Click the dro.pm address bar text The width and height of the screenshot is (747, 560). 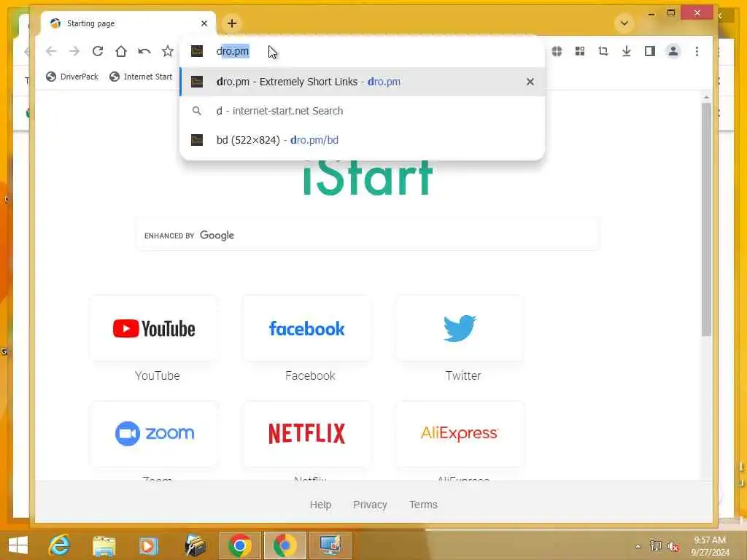[233, 51]
